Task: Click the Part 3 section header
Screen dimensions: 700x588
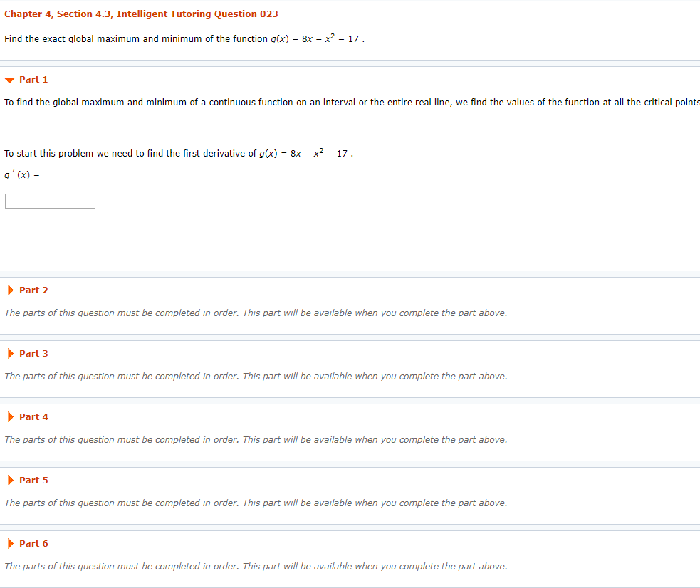Action: (x=33, y=353)
